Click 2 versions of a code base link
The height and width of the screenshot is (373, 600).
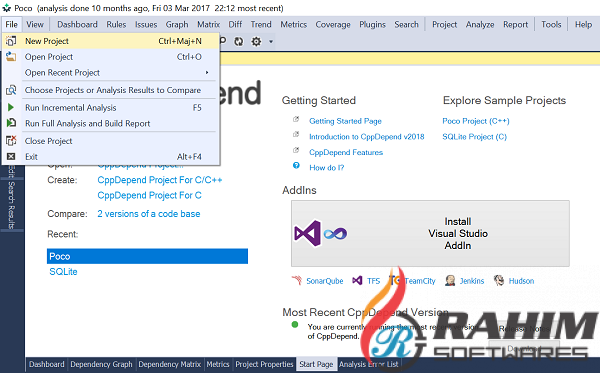click(x=148, y=213)
